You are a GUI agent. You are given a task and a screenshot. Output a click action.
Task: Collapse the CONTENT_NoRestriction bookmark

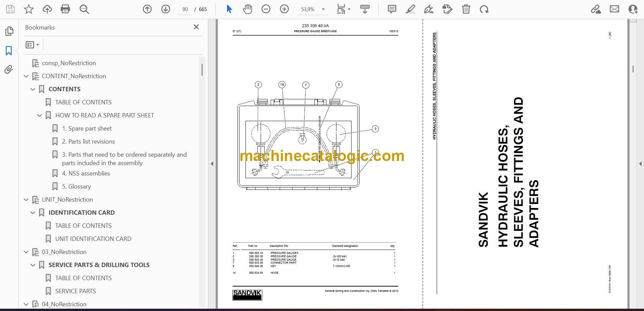[x=26, y=76]
